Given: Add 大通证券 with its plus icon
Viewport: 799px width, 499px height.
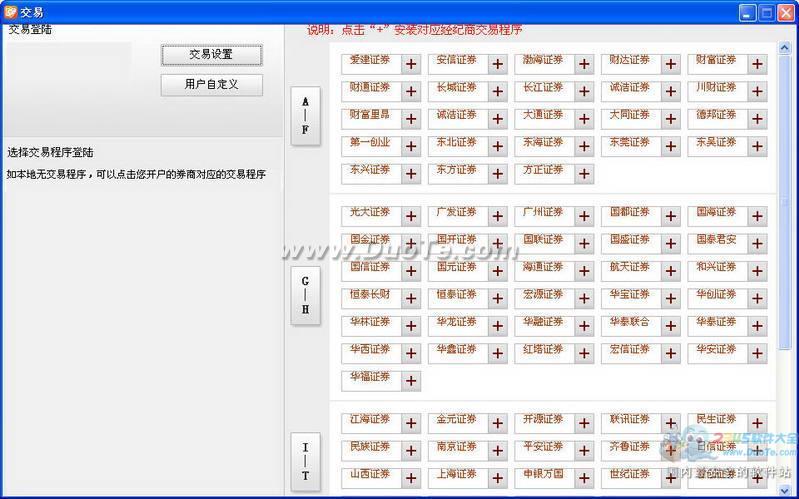Looking at the screenshot, I should [x=584, y=119].
